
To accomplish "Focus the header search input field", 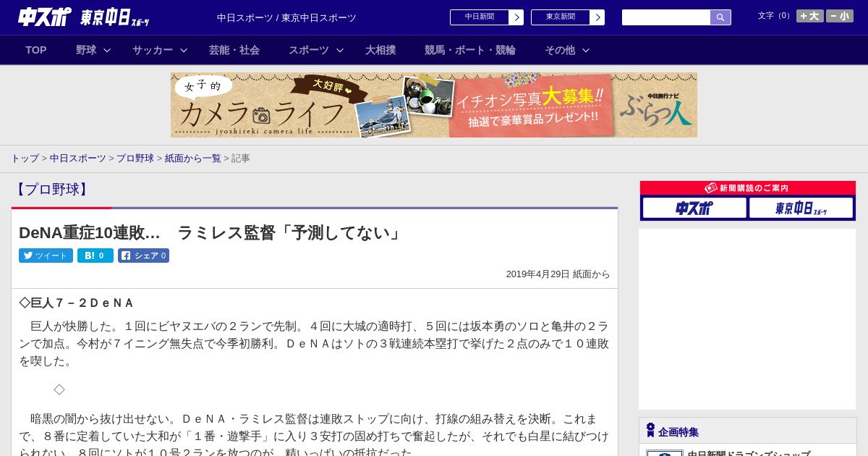I will (x=666, y=17).
